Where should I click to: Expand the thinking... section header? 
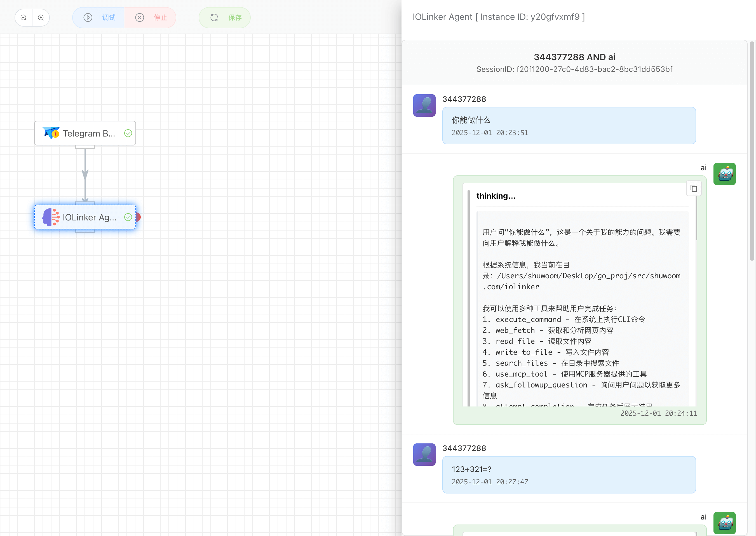click(496, 196)
